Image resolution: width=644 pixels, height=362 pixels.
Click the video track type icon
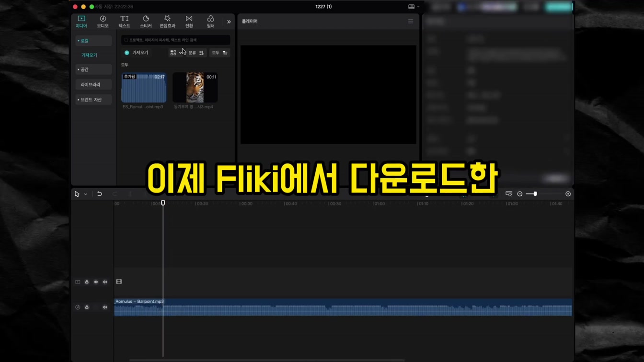(78, 282)
